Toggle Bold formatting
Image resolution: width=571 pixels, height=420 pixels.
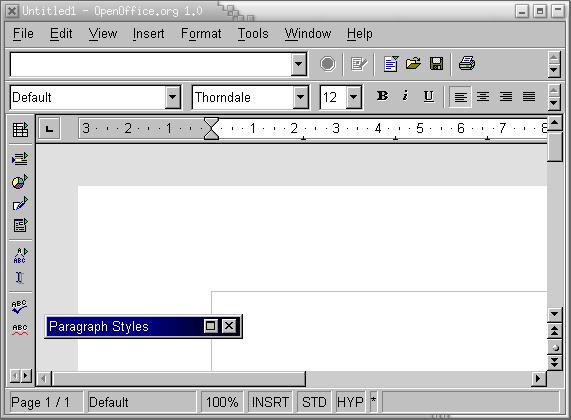pos(382,96)
